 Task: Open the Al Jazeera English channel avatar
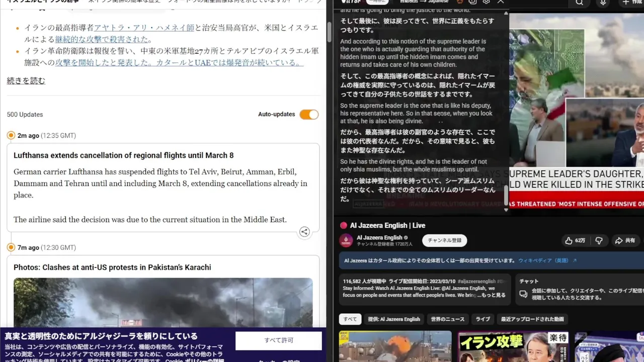point(346,240)
